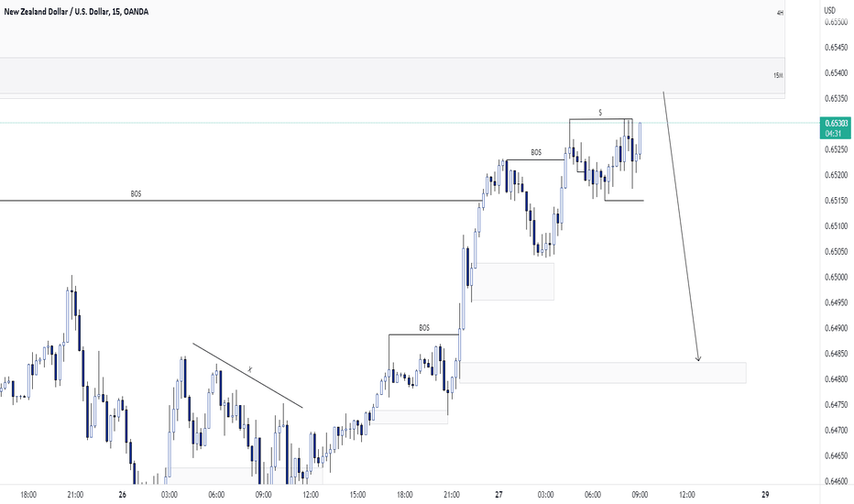
Task: Click the 12:00 time label near the 29 marker
Action: point(687,495)
